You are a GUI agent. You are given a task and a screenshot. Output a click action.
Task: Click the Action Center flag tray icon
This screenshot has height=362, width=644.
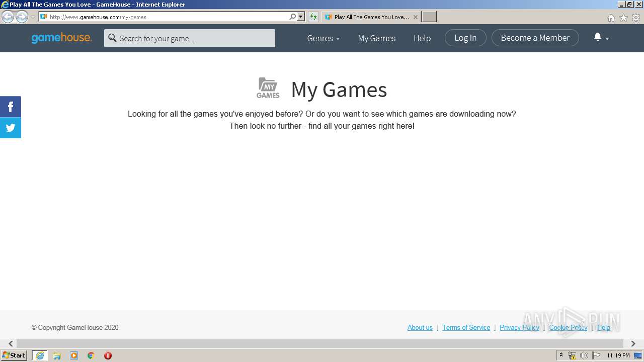[x=596, y=355]
